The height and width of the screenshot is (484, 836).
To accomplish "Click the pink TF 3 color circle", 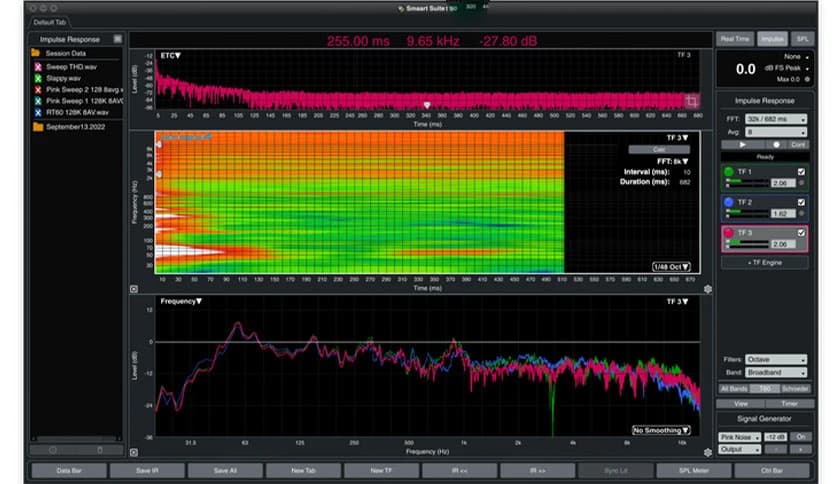I will click(729, 232).
